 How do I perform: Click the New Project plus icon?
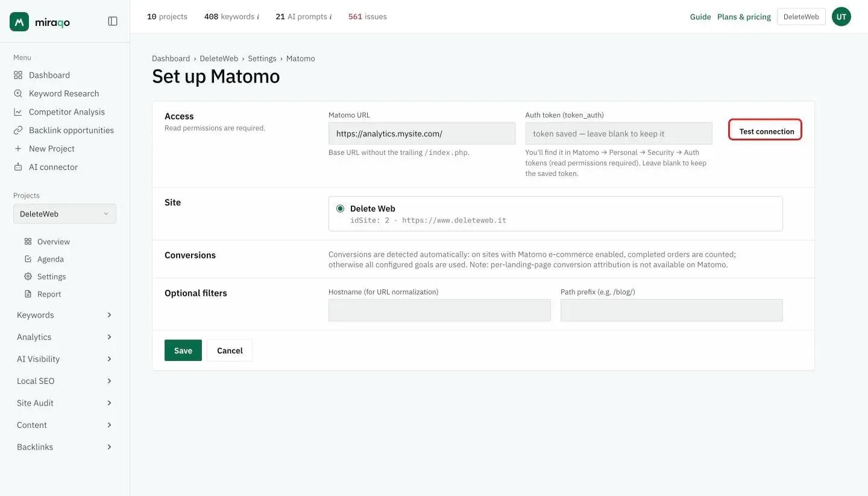[18, 149]
